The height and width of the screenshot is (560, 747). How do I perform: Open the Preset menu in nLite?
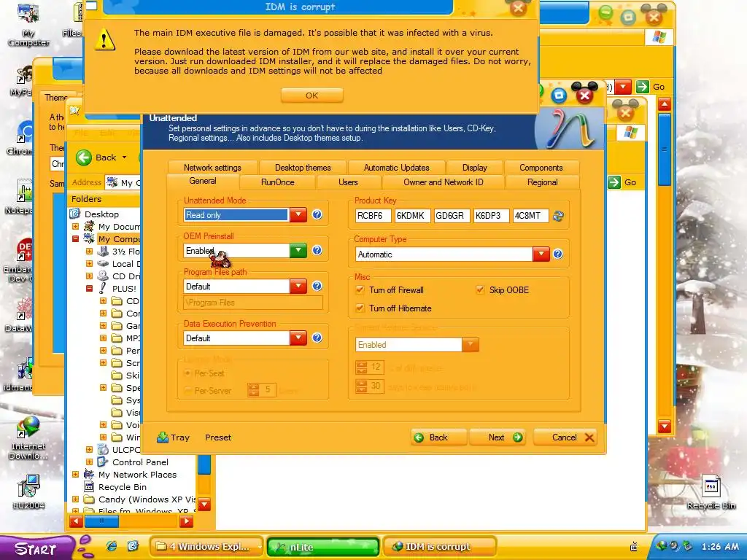point(218,437)
